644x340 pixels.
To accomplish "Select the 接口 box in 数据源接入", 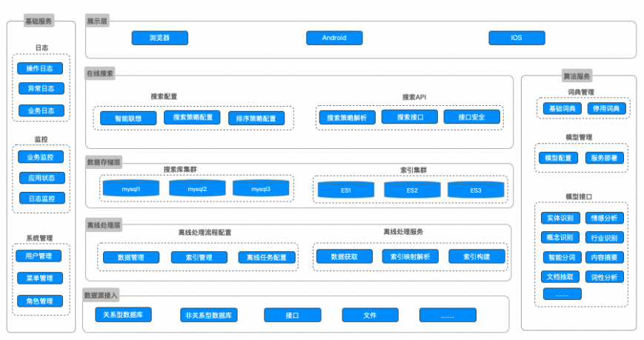I will [293, 316].
